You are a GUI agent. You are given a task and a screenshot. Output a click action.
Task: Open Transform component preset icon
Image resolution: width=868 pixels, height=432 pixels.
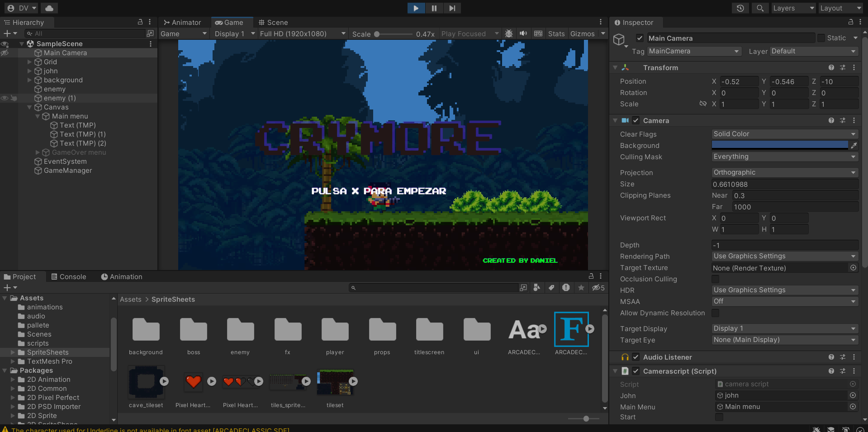click(x=843, y=67)
